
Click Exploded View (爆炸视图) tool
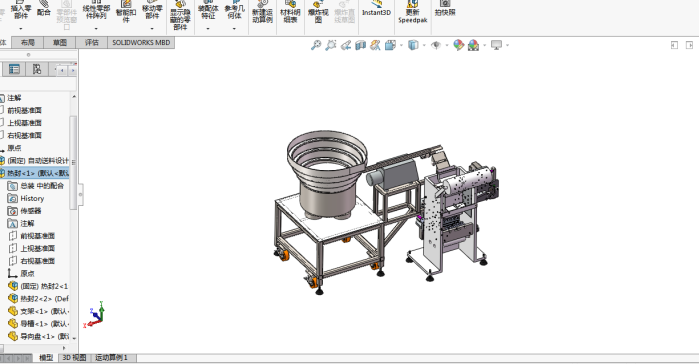(318, 12)
